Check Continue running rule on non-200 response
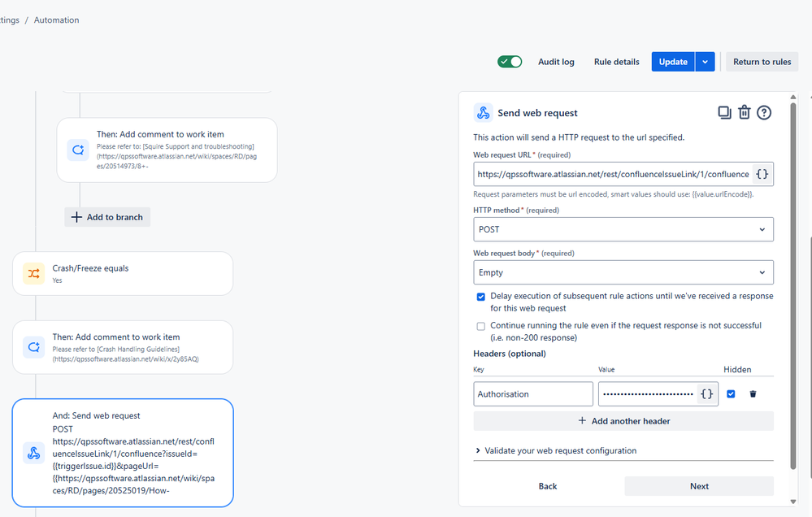 tap(480, 326)
